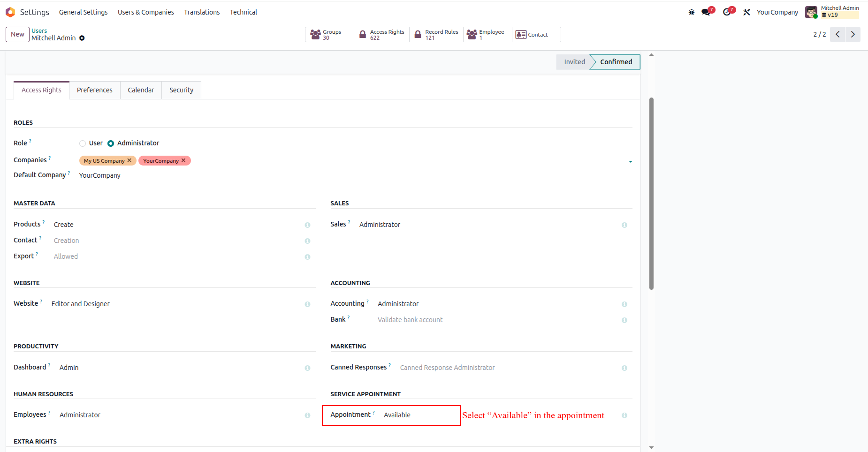868x452 pixels.
Task: Click the New button
Action: point(17,34)
